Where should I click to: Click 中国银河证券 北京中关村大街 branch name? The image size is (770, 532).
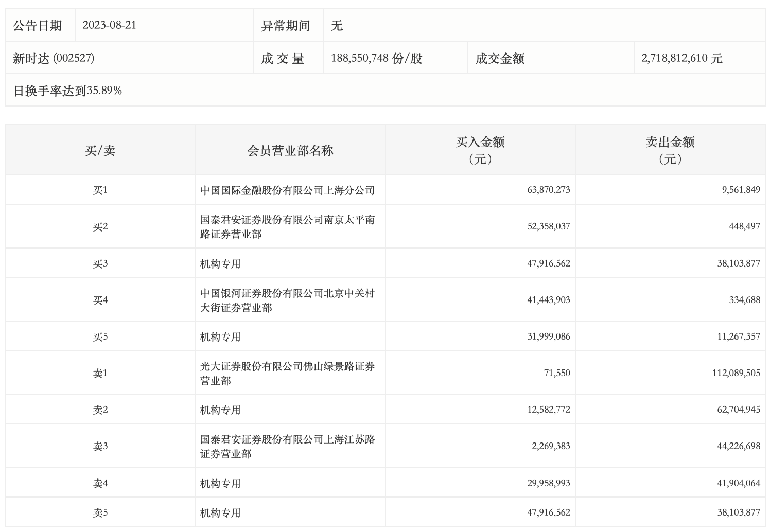pos(287,300)
